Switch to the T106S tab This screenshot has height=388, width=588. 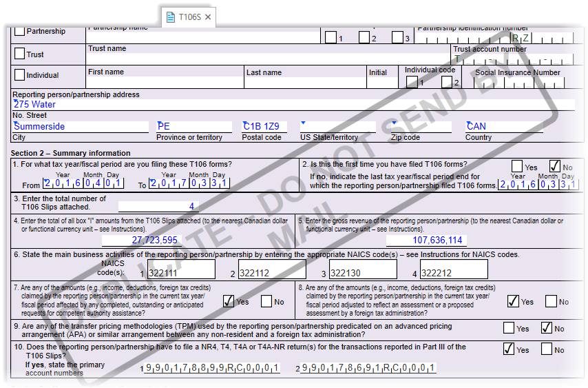click(x=189, y=17)
